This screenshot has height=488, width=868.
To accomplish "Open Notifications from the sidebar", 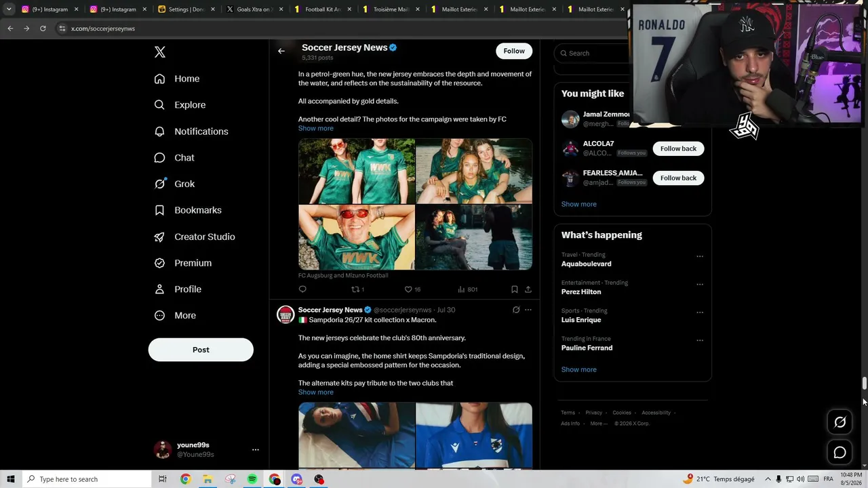I will (191, 131).
